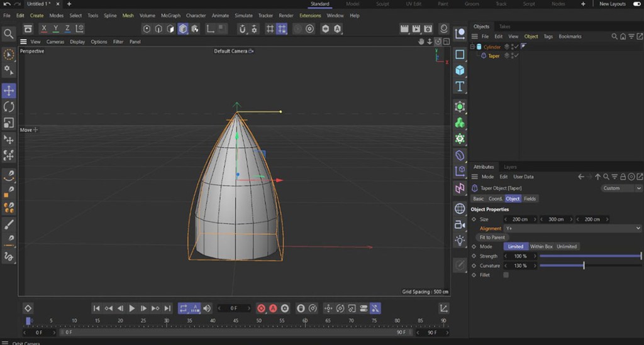This screenshot has width=644, height=345.
Task: Toggle the X axis lock
Action: tap(44, 29)
